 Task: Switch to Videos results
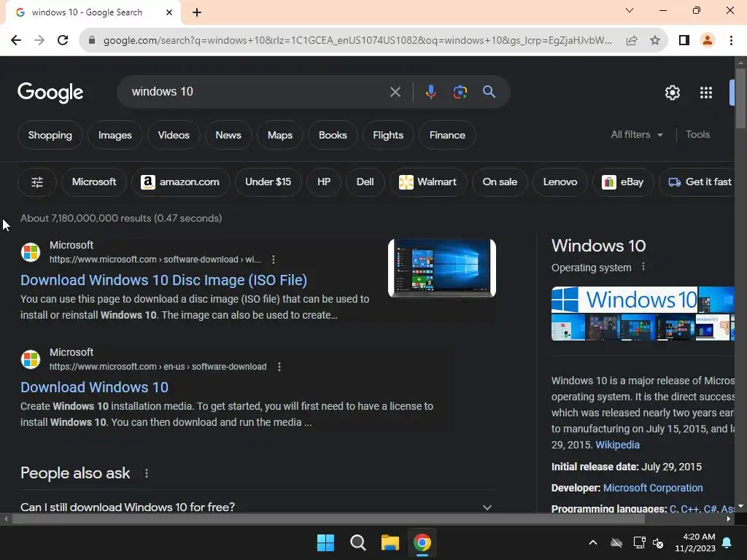pos(174,135)
